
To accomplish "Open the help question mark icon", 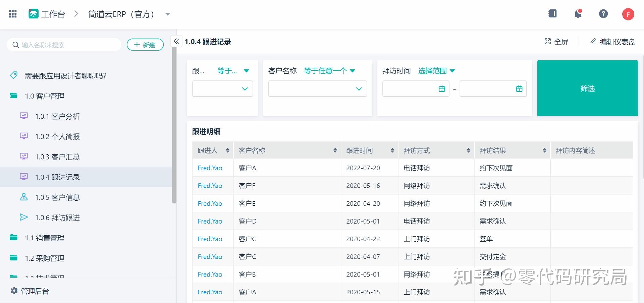I will click(x=603, y=13).
